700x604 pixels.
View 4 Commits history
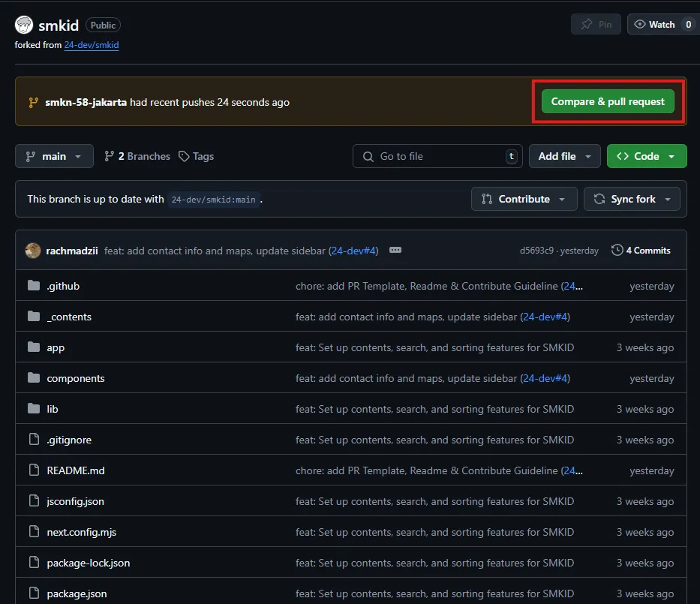[641, 250]
